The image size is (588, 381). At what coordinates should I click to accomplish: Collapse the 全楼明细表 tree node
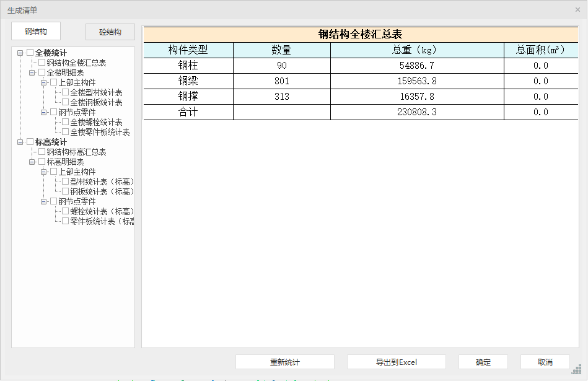[32, 72]
